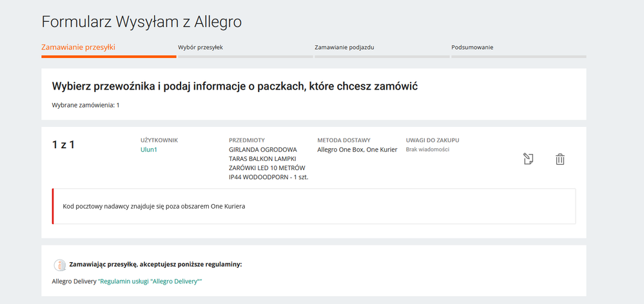Click the METODA DOSTAWY column label

click(x=344, y=140)
